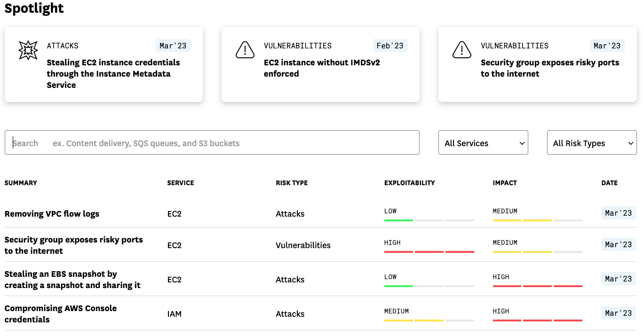
Task: Click the Spotlight heading
Action: pos(34,8)
